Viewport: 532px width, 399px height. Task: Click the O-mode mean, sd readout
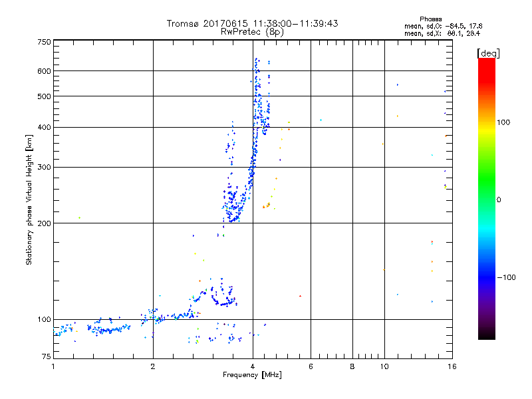(443, 26)
